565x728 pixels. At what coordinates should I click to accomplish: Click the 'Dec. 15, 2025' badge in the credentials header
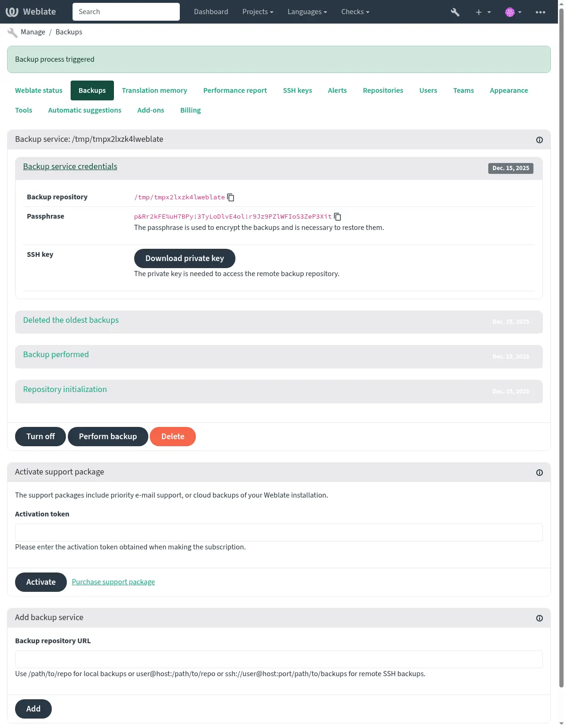pos(511,168)
